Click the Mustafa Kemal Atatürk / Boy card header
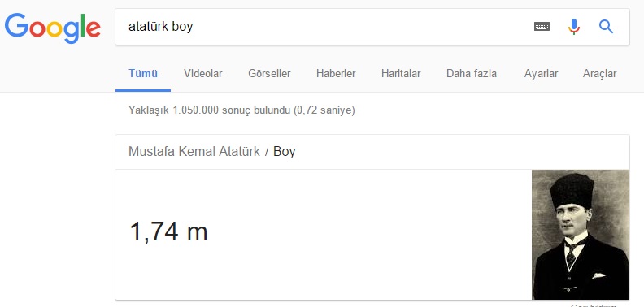Image resolution: width=644 pixels, height=307 pixels. (372, 152)
